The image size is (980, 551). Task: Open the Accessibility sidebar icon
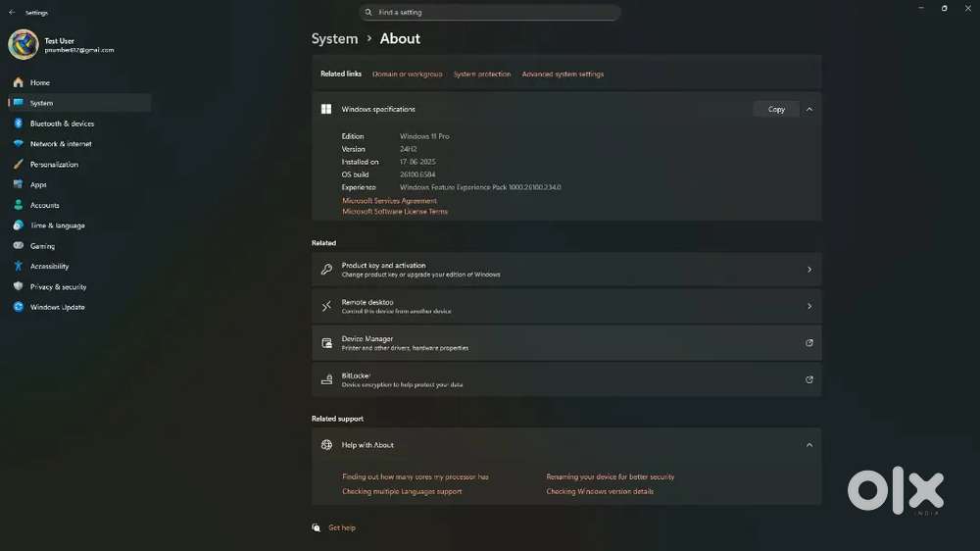click(18, 267)
